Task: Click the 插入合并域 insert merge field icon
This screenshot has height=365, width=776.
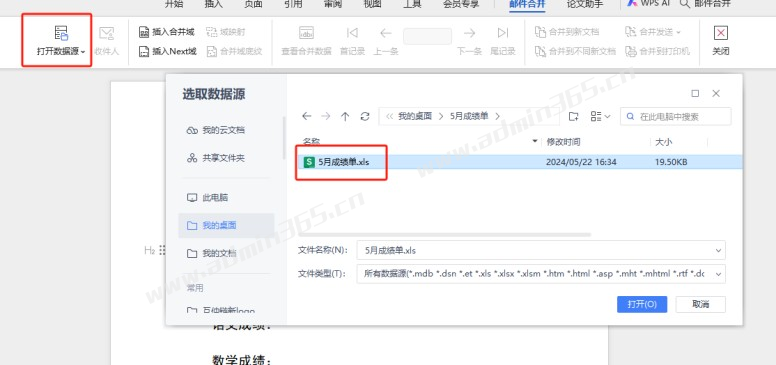Action: point(144,32)
